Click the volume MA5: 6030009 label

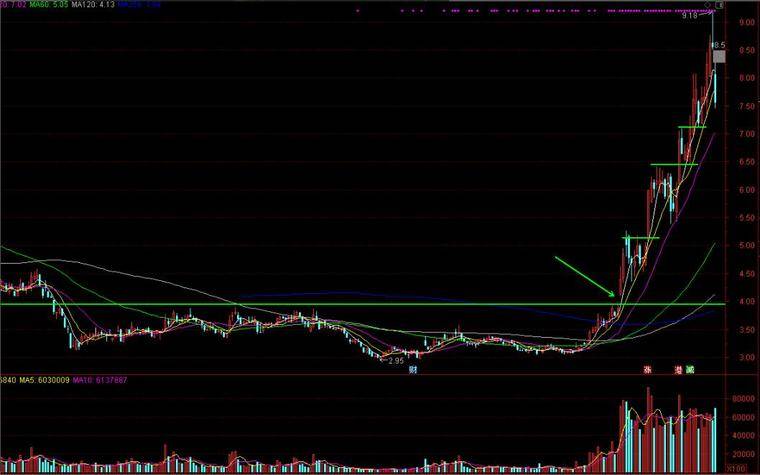(x=45, y=380)
